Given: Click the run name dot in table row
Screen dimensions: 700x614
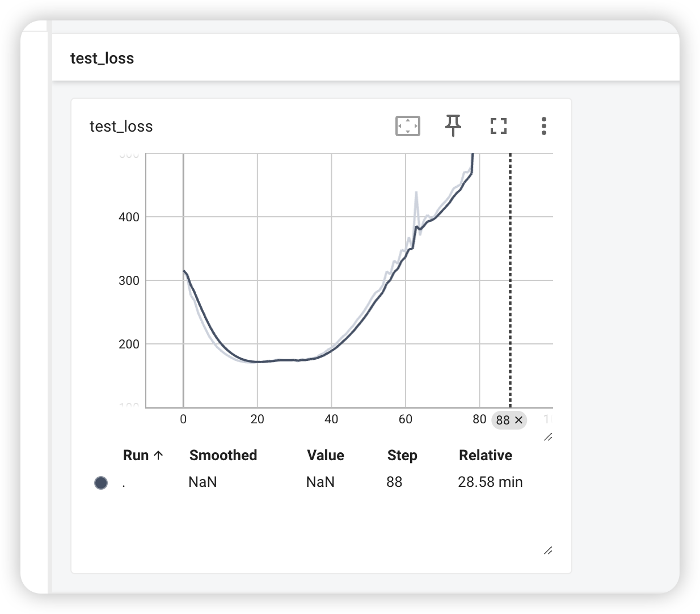Looking at the screenshot, I should pyautogui.click(x=124, y=483).
